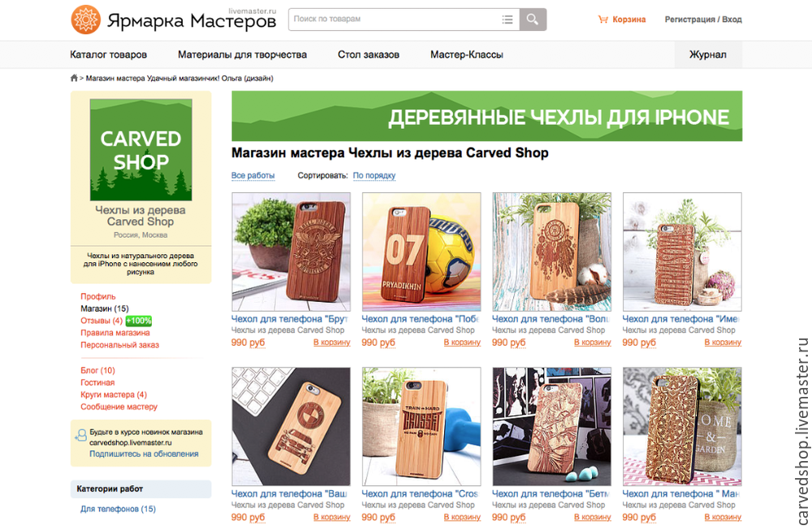Click Подпишитесь на обновления link

coord(144,454)
